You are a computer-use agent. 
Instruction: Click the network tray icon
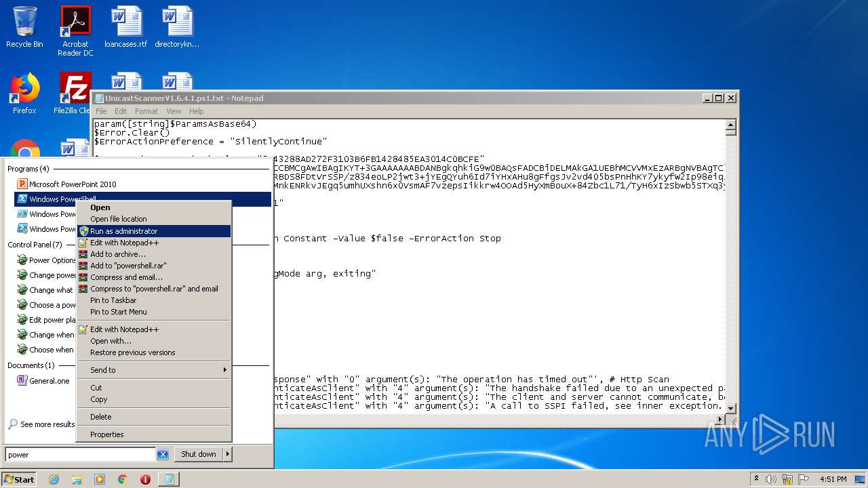pos(787,479)
